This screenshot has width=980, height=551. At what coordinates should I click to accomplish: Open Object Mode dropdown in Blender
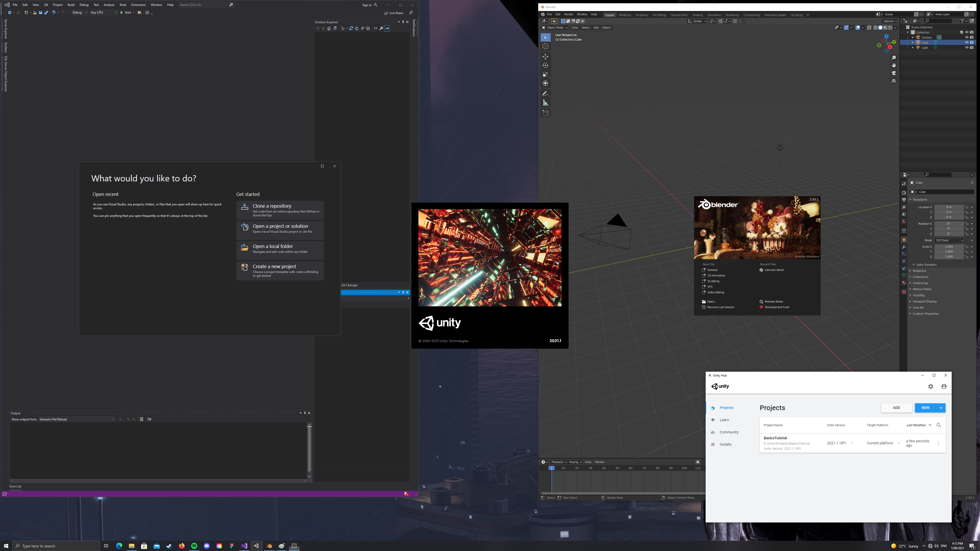[555, 28]
